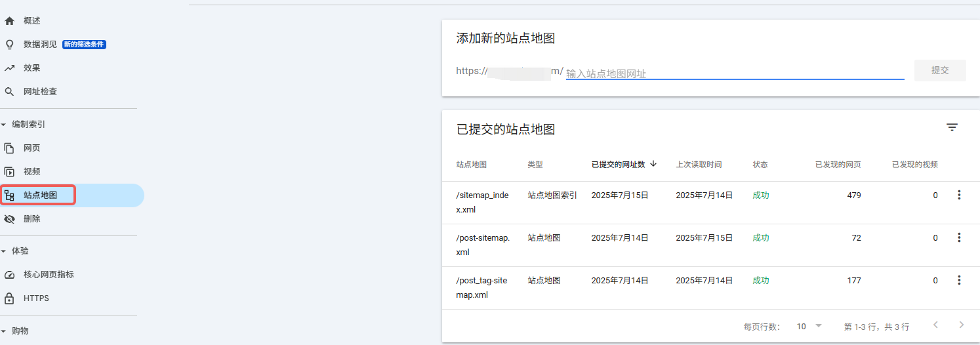This screenshot has width=980, height=345.
Task: Select 站点地图 in the sidebar
Action: tap(41, 195)
